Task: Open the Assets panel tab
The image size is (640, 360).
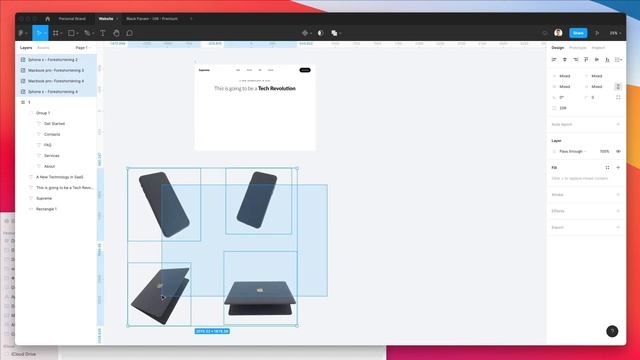Action: click(43, 48)
